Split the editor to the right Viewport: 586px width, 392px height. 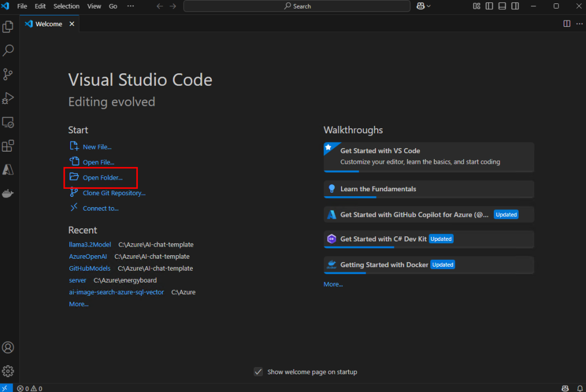pyautogui.click(x=567, y=24)
